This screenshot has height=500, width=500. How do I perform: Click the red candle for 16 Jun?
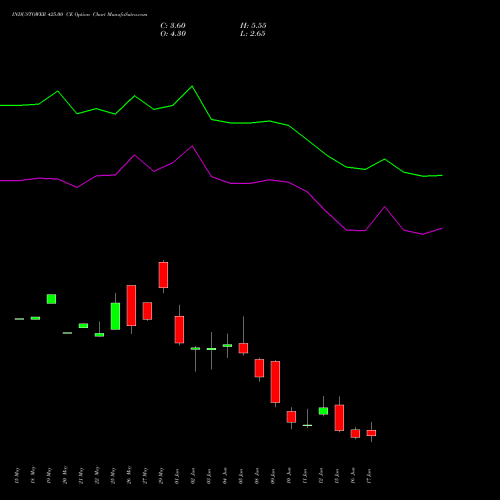click(355, 433)
